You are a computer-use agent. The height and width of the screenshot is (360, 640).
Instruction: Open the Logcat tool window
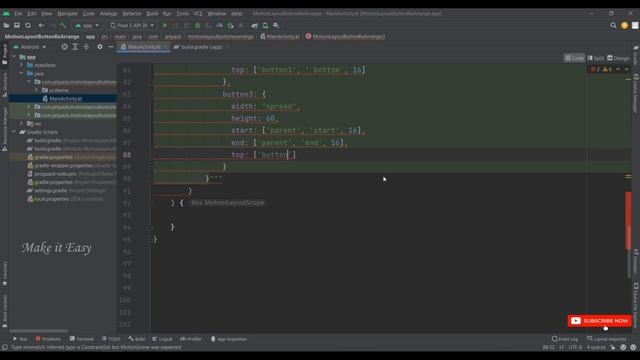[x=162, y=339]
